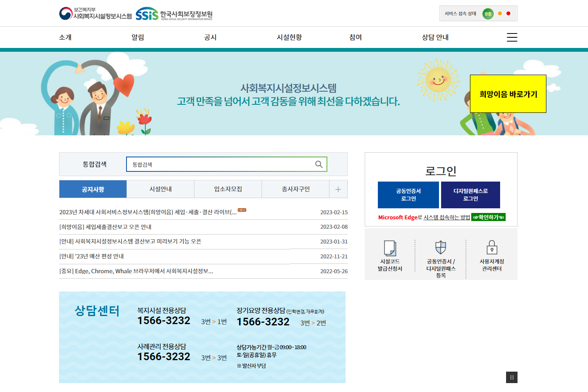Click the NEW badge on the 2023-02-15 notice

pos(242,210)
